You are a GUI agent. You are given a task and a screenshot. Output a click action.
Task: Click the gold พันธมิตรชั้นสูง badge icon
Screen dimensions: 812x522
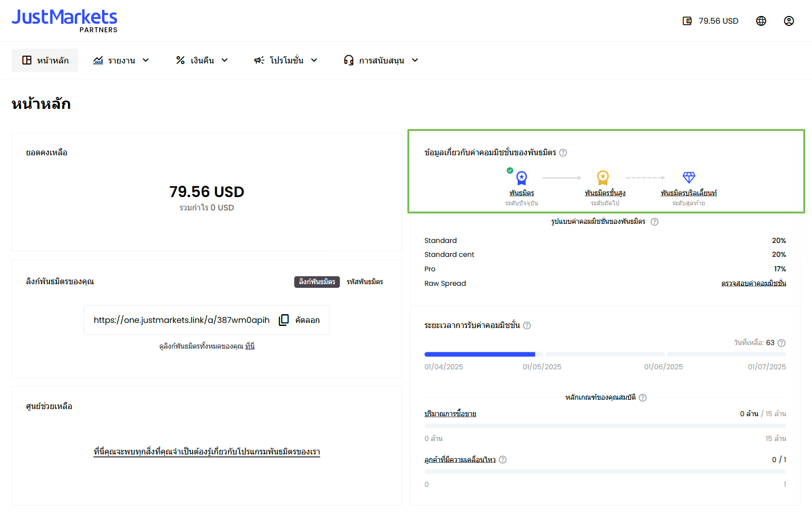pyautogui.click(x=603, y=178)
